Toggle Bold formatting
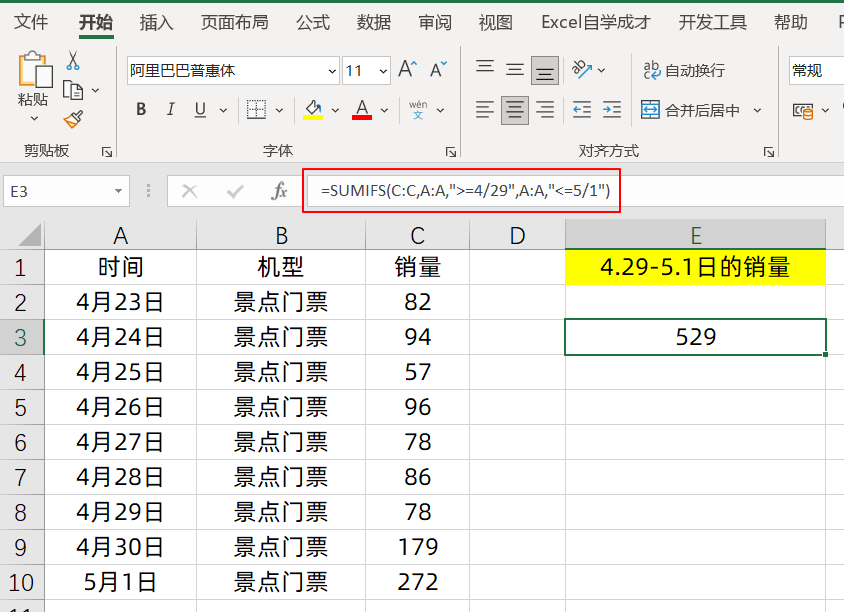This screenshot has width=844, height=612. [141, 110]
